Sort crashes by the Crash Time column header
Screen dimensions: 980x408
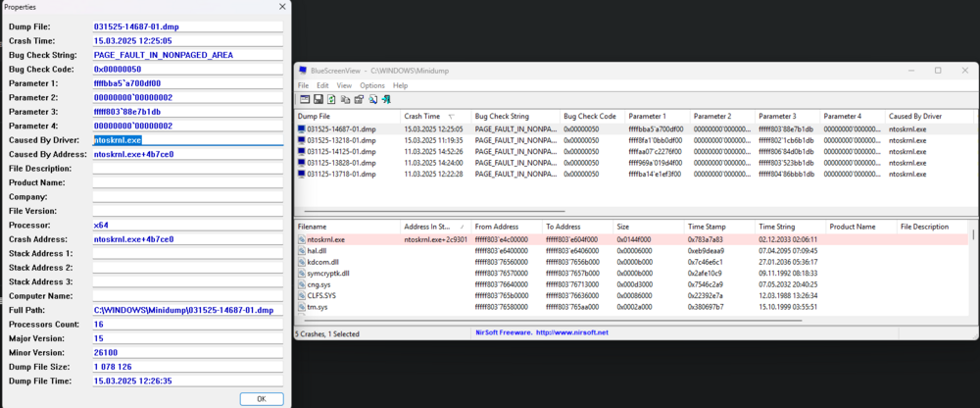[436, 117]
